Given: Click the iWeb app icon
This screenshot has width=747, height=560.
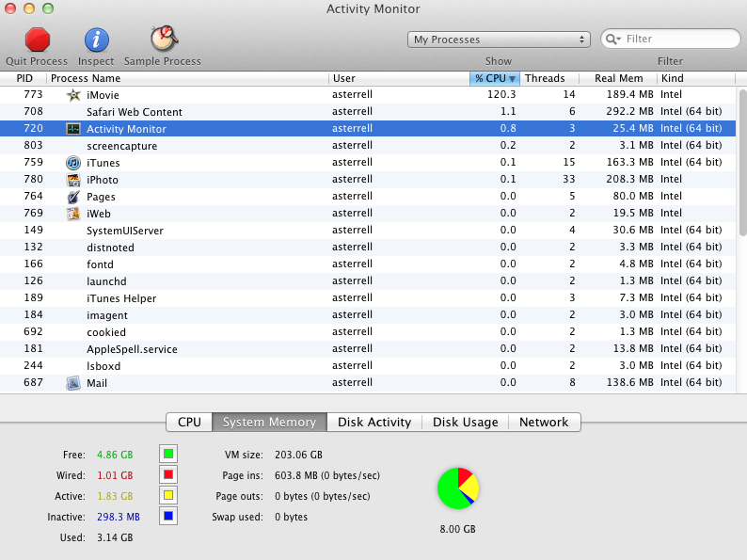Looking at the screenshot, I should [72, 214].
